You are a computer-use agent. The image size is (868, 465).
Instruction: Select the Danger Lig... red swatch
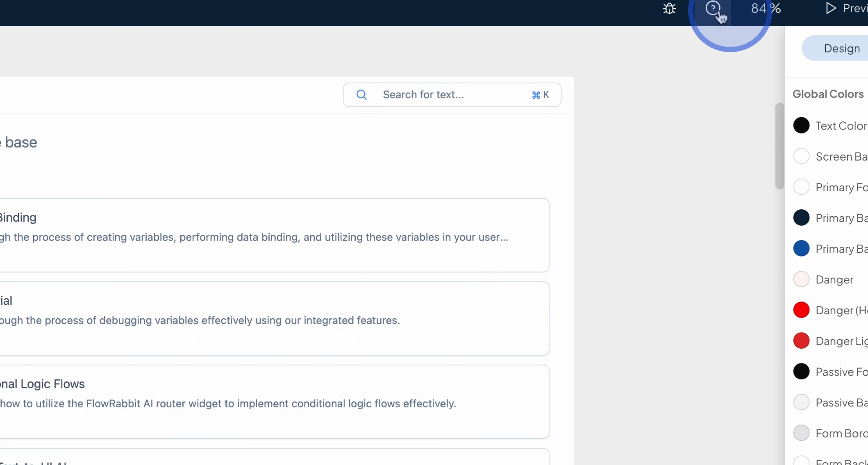tap(801, 341)
